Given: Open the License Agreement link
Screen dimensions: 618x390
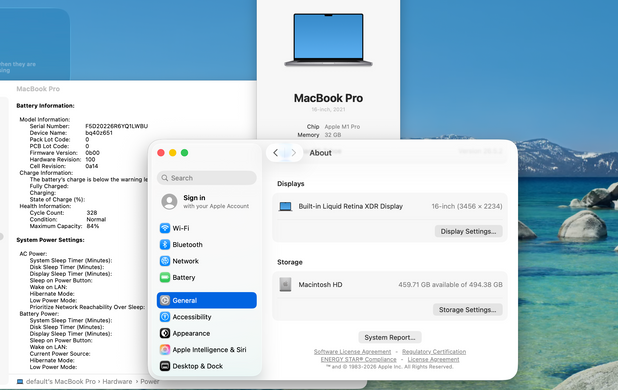Looking at the screenshot, I should pyautogui.click(x=433, y=359).
